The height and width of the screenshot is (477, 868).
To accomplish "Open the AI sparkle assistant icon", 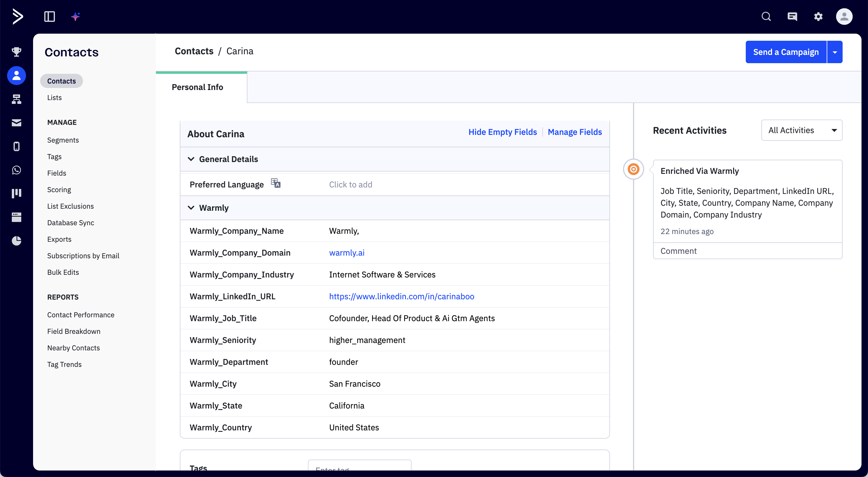I will tap(76, 17).
